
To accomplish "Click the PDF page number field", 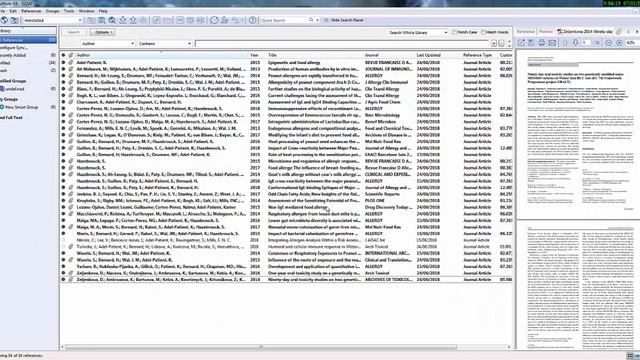I will (x=586, y=42).
